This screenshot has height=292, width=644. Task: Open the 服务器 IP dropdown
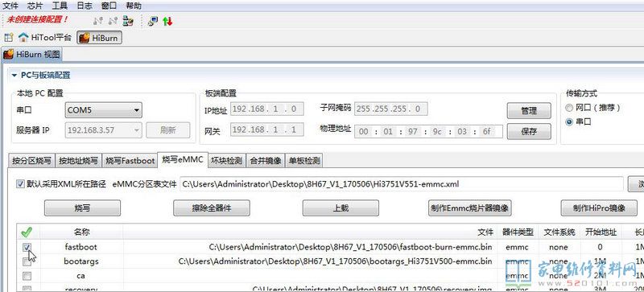[x=104, y=130]
